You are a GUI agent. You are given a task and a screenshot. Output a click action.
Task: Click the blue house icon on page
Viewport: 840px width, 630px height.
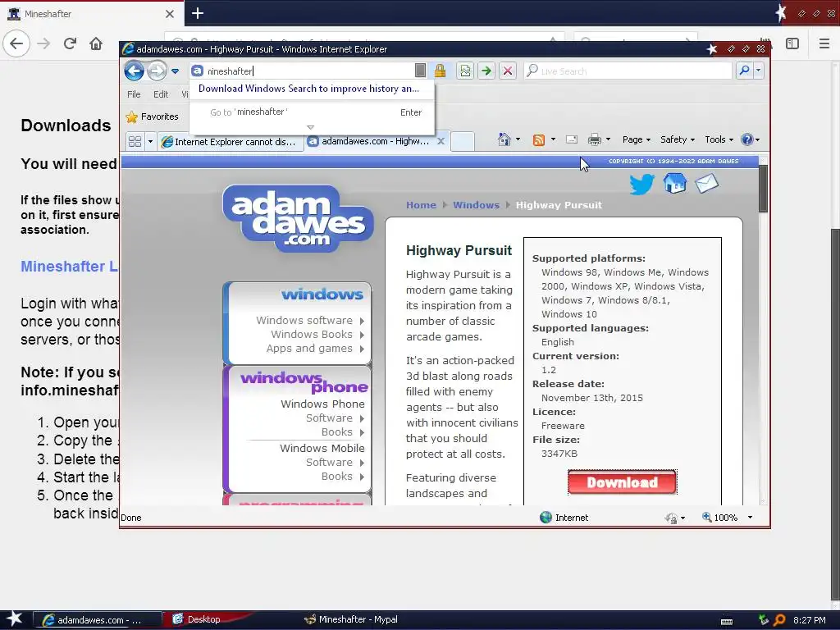click(x=674, y=183)
